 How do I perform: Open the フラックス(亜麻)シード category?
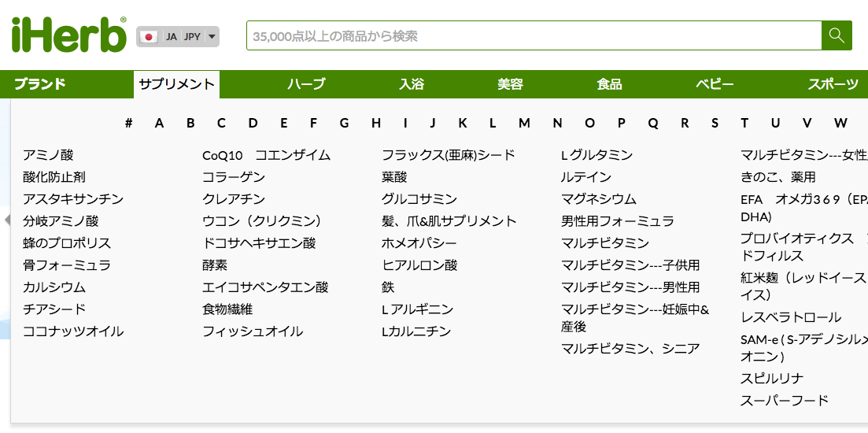(x=449, y=155)
